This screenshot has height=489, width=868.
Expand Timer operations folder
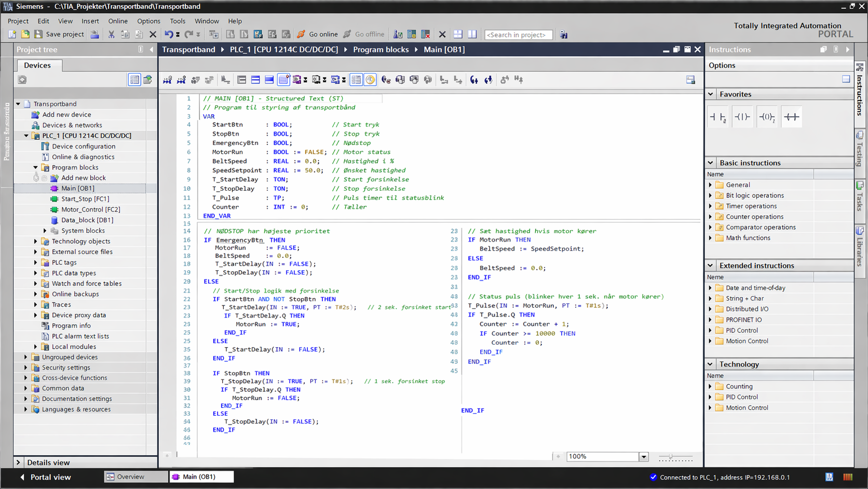coord(711,206)
